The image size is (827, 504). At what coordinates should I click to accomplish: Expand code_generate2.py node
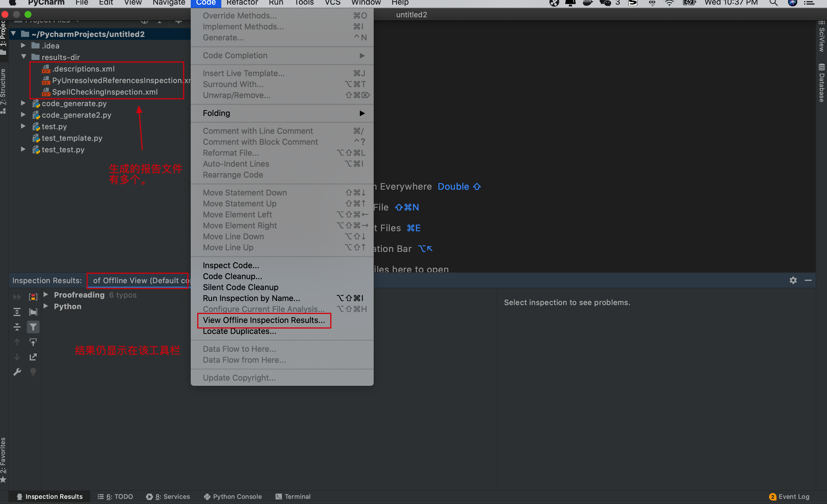click(23, 115)
